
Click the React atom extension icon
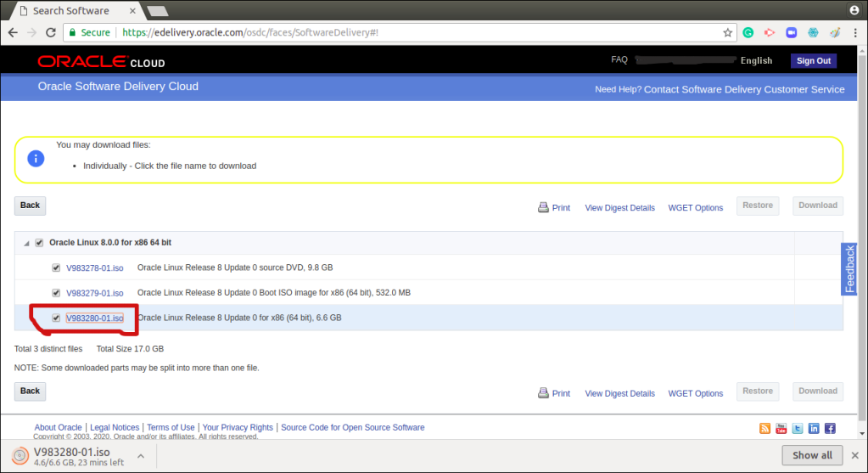pos(813,32)
